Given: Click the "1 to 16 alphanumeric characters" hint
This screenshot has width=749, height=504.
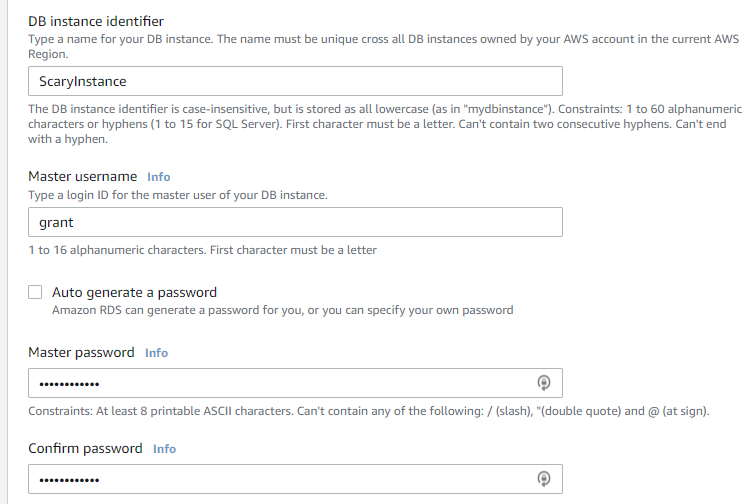Looking at the screenshot, I should [203, 250].
